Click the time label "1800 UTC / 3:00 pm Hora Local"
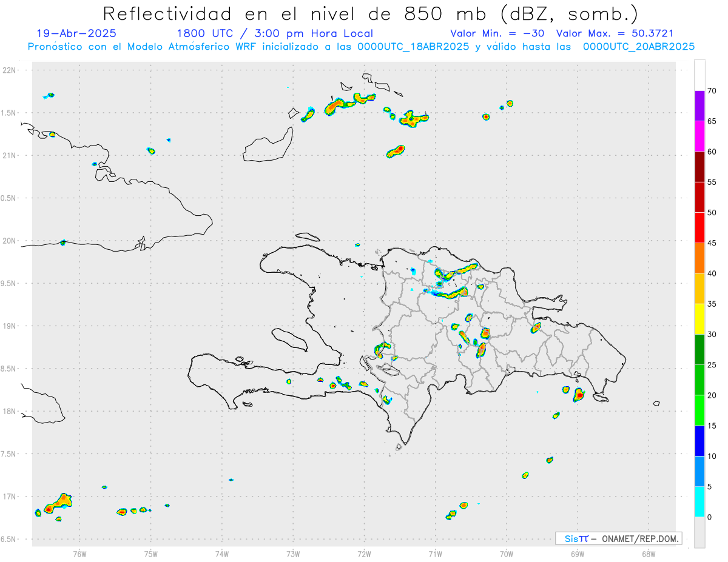Screen dimensions: 728x562 [x=275, y=34]
